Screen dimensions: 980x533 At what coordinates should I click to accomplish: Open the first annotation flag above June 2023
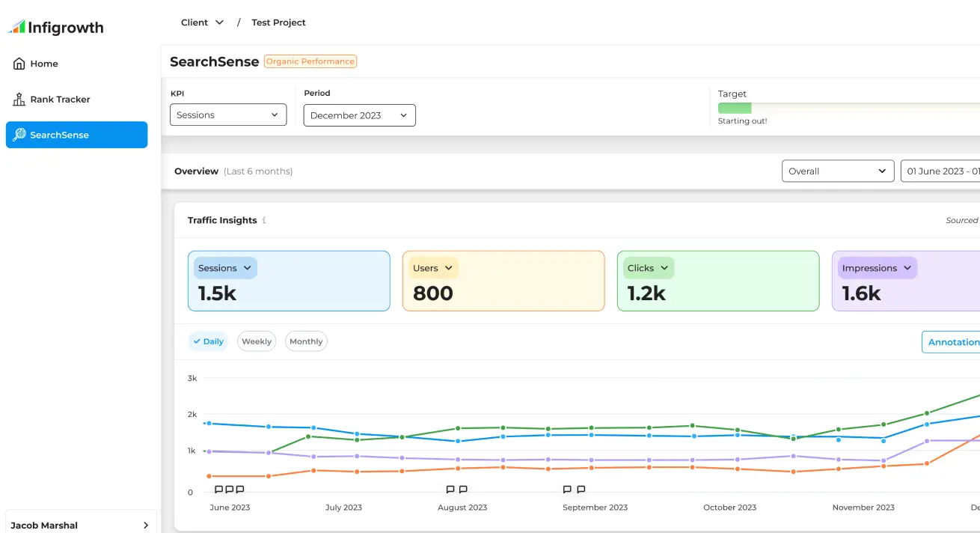click(219, 489)
